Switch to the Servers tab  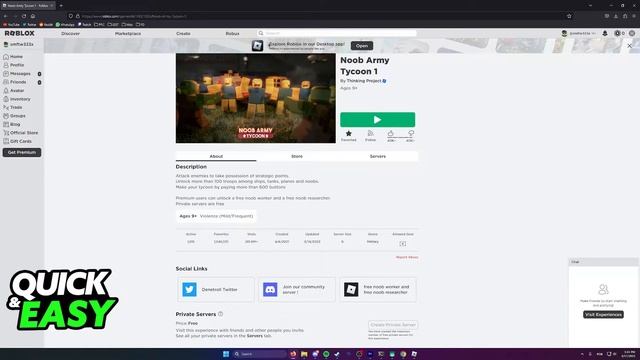tap(378, 156)
